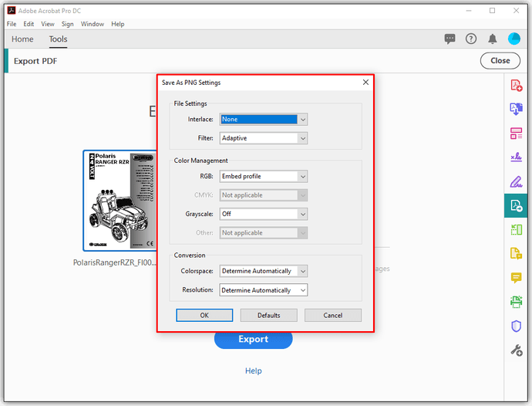
Task: Open the Protect shield tool icon
Action: (x=516, y=326)
